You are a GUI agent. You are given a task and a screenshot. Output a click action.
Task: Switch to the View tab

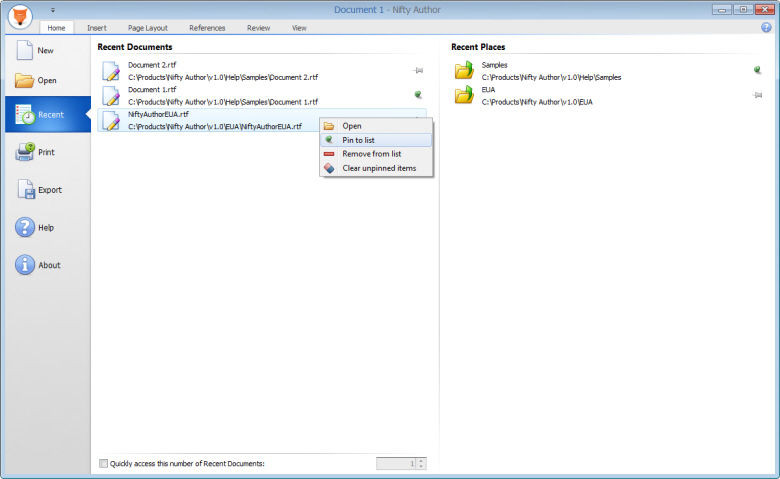[299, 28]
